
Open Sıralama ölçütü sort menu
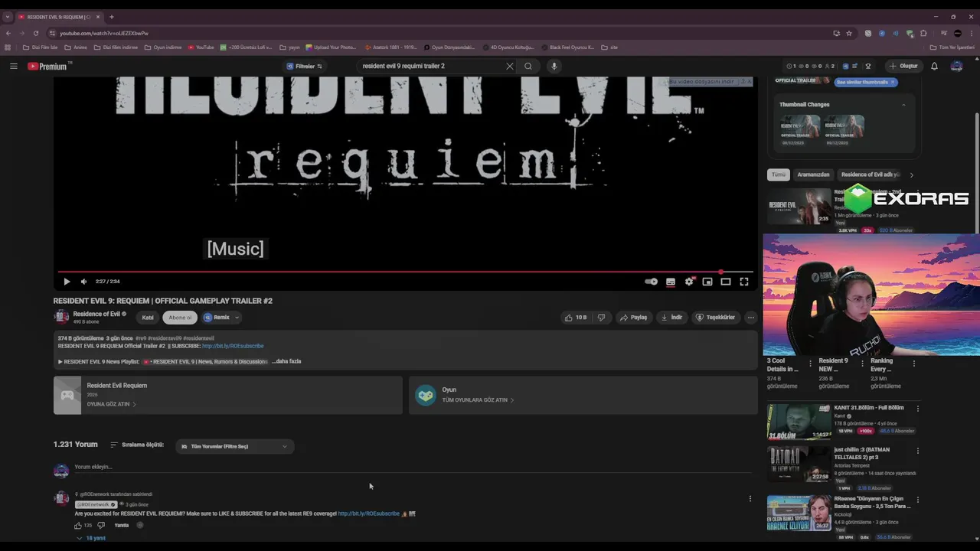coord(137,445)
